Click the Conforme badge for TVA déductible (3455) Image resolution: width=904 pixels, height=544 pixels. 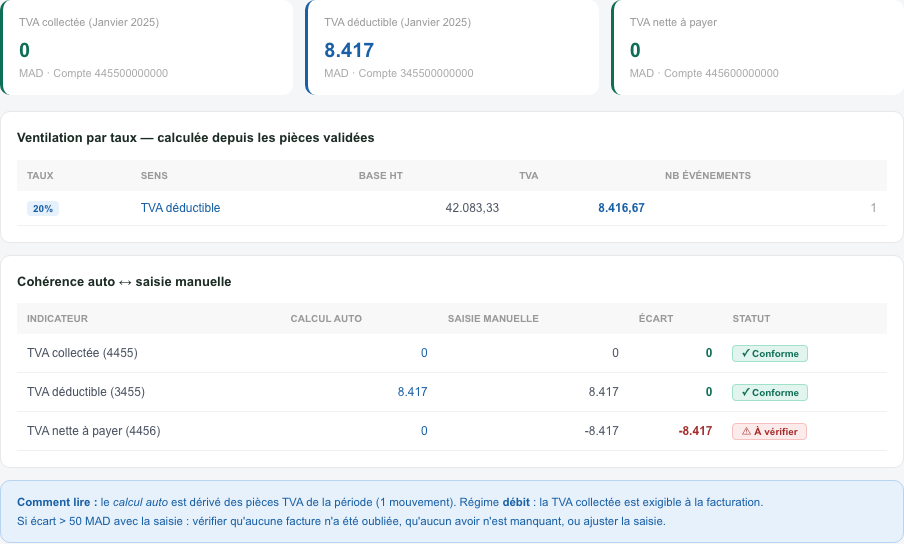(x=770, y=392)
